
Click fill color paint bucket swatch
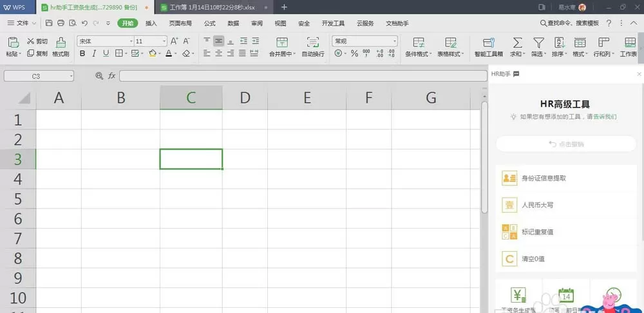153,53
